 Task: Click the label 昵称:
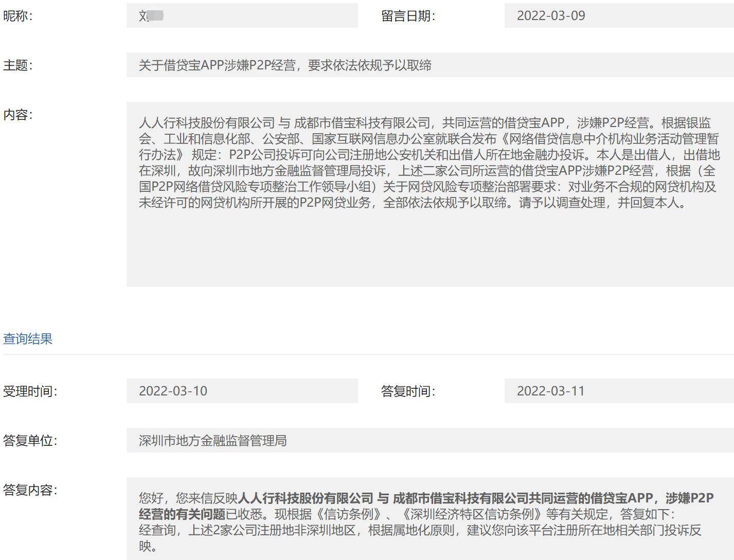point(18,16)
